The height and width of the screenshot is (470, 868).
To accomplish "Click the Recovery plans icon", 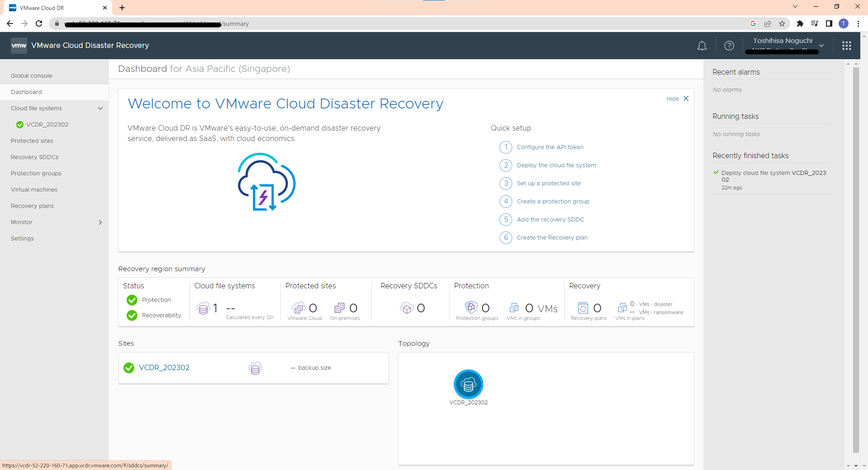I will click(x=583, y=308).
